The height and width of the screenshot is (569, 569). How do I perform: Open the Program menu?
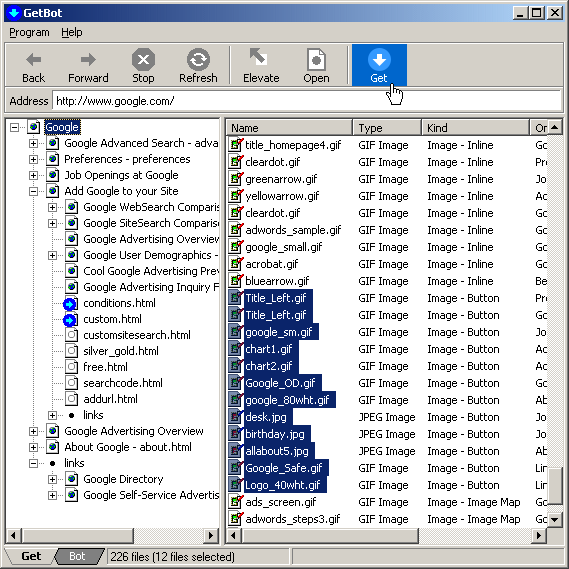tap(29, 32)
